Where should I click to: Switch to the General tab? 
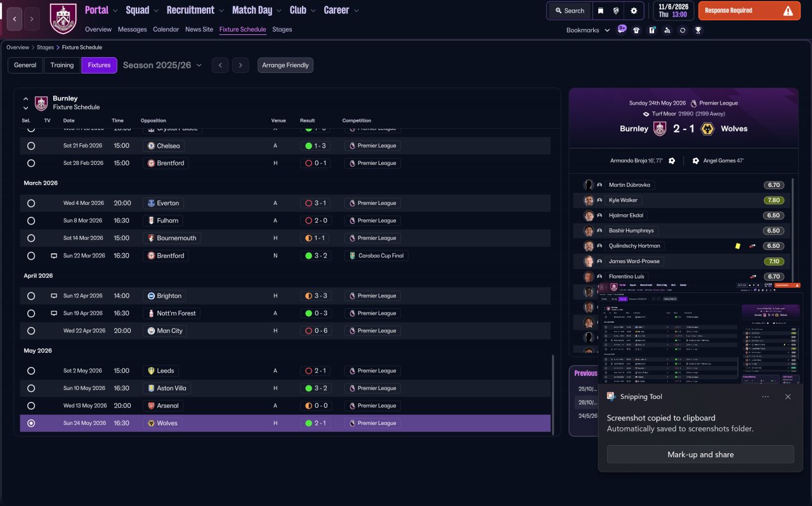25,65
